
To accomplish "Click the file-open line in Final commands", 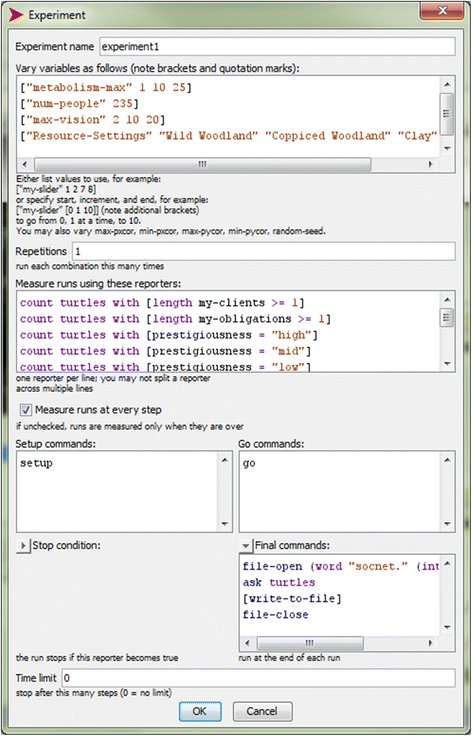I will [341, 567].
